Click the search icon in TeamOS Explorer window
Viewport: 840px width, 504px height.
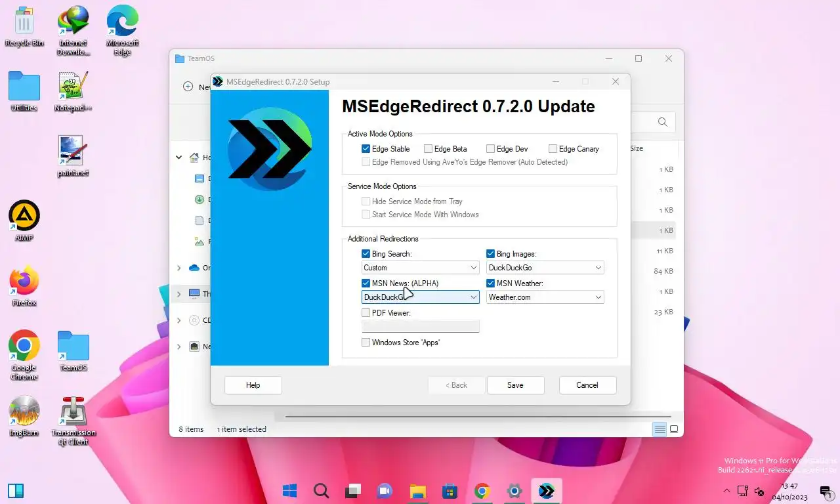click(x=663, y=122)
